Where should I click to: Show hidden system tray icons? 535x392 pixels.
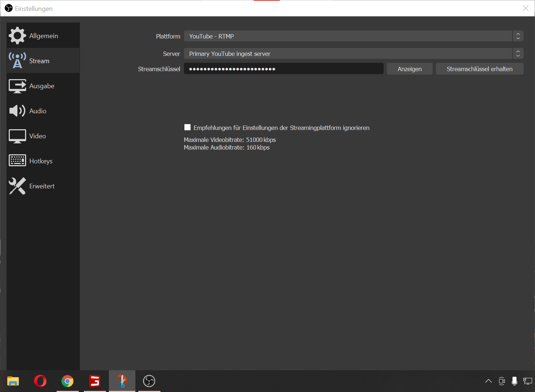tap(489, 381)
